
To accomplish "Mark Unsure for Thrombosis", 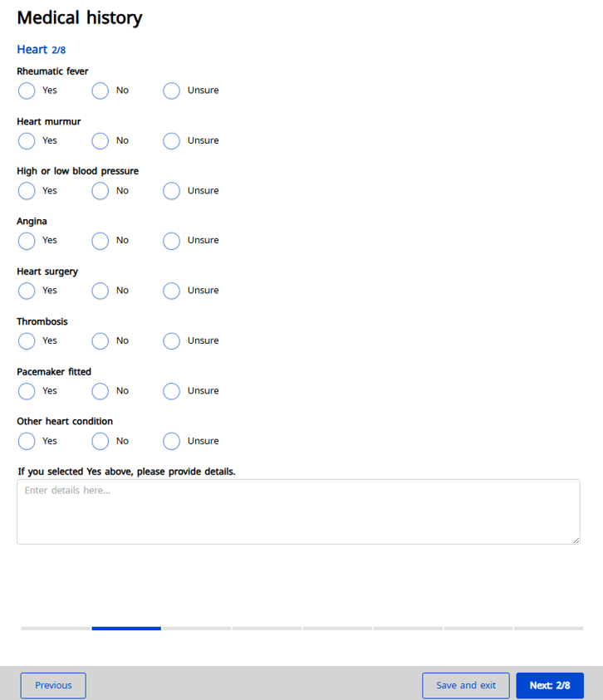I will tap(171, 340).
